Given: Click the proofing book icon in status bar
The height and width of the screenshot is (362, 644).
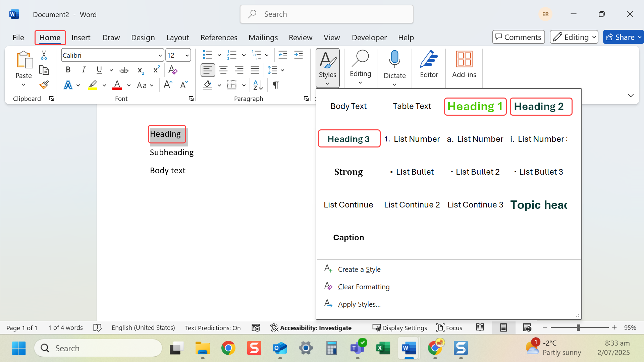Looking at the screenshot, I should [97, 327].
